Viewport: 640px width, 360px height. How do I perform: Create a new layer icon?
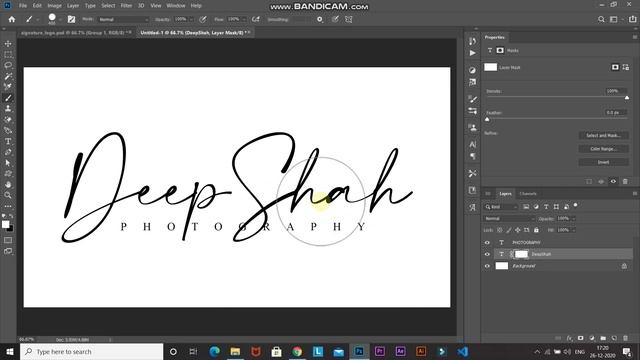pos(614,338)
